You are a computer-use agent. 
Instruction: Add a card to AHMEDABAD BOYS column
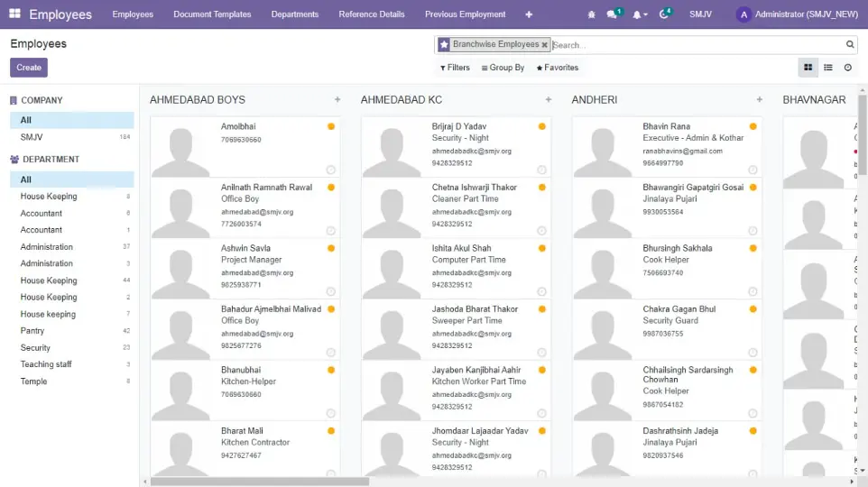pos(337,100)
